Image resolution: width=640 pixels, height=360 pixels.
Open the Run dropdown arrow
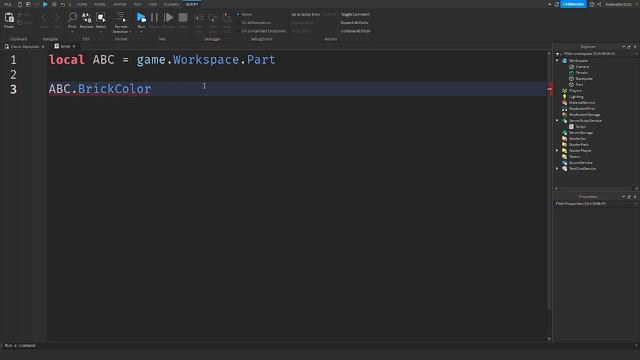tap(141, 31)
